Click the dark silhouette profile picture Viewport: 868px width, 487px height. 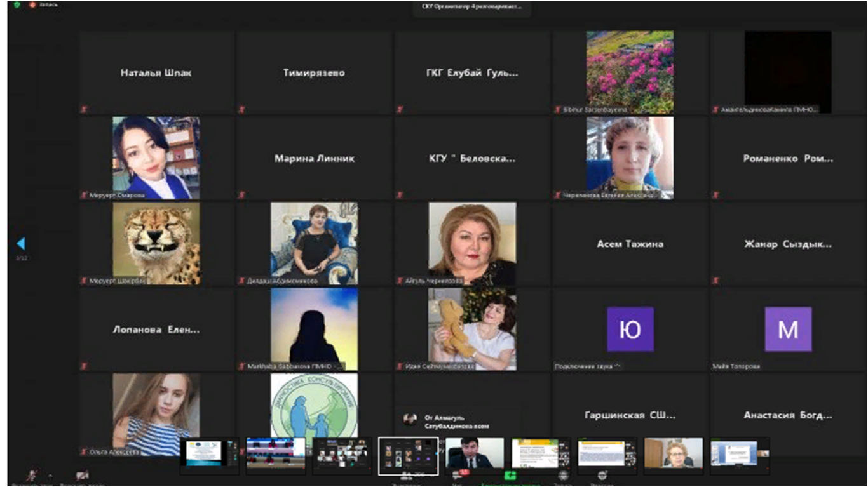coord(314,329)
